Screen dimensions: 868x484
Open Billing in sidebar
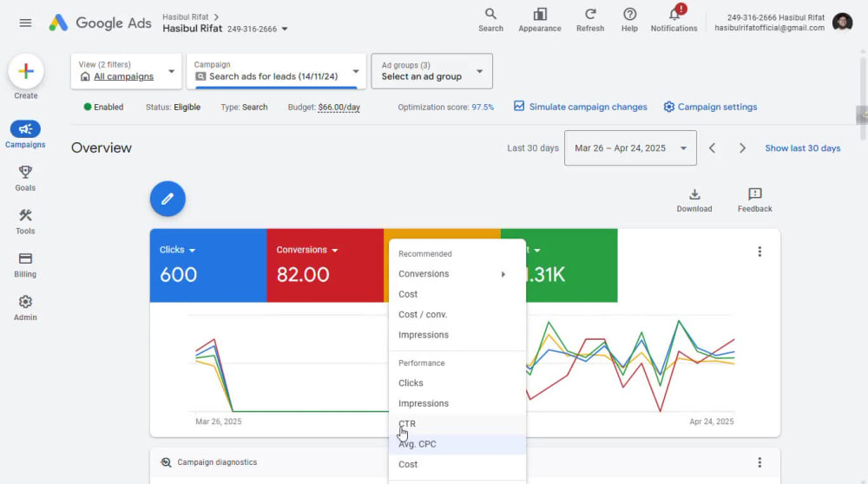[25, 265]
